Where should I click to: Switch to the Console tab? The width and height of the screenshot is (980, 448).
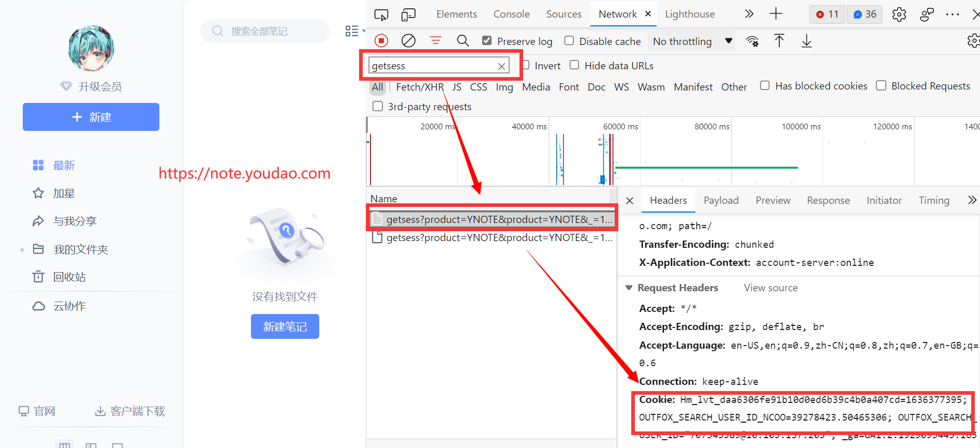tap(511, 14)
